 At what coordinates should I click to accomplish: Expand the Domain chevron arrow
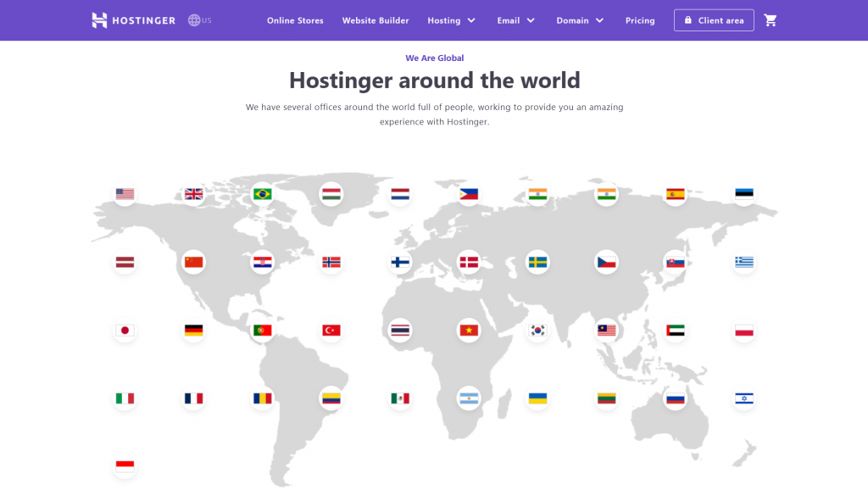599,20
